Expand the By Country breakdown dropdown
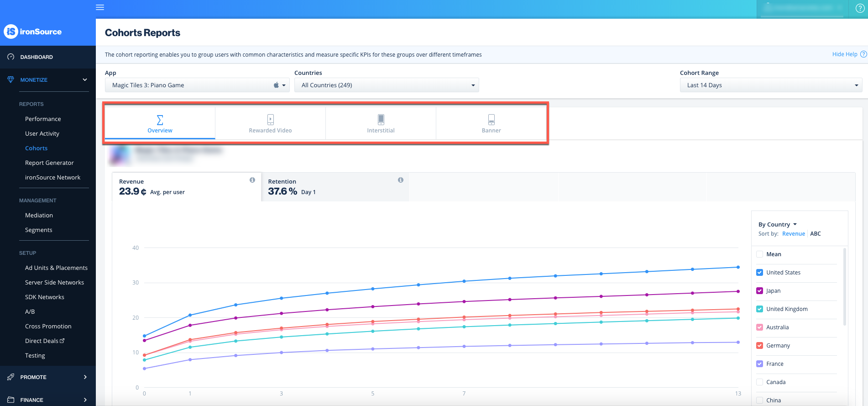 [x=778, y=224]
